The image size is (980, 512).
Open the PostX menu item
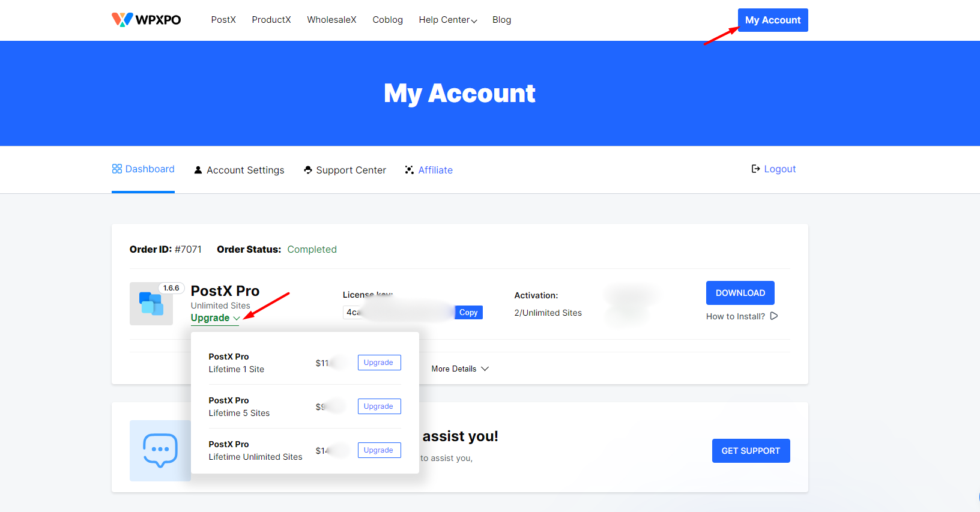coord(223,20)
